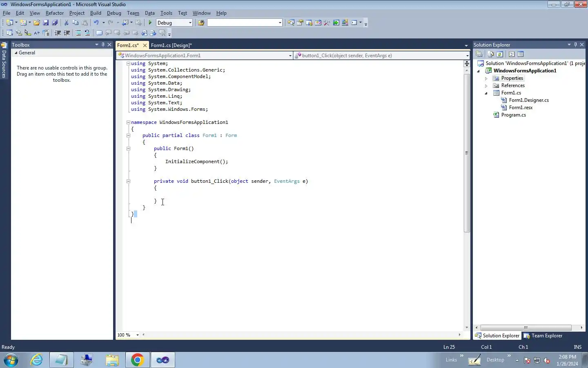The image size is (588, 368).
Task: Click the New Project toolbar icon
Action: tap(9, 23)
